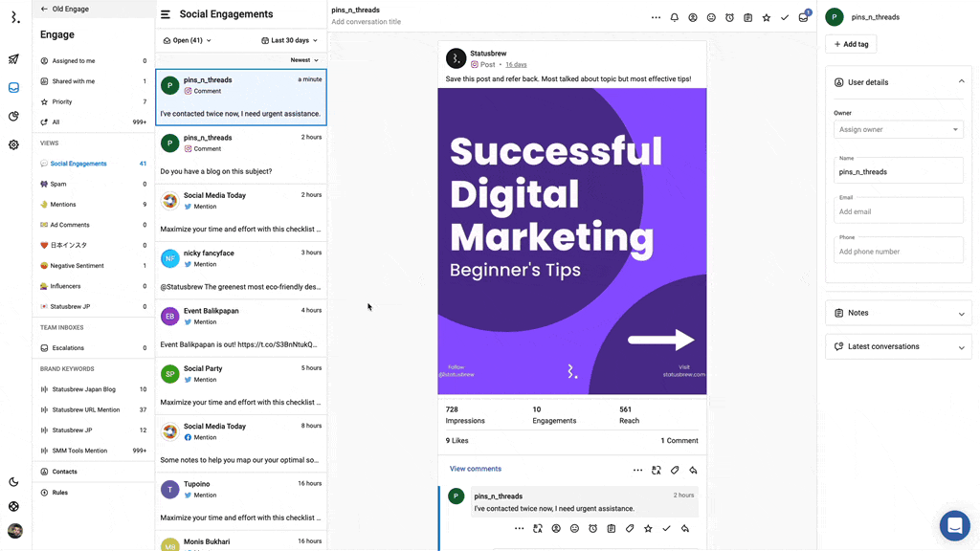Select the Social Engagements view

tap(93, 164)
